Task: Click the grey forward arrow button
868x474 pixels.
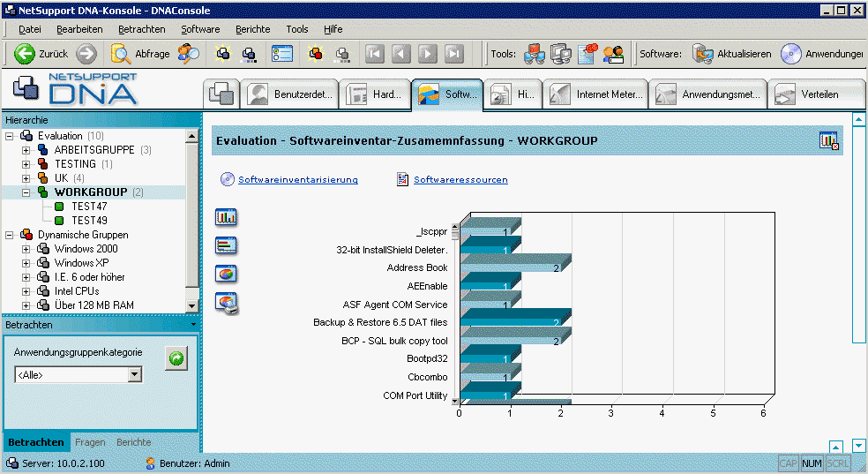Action: point(86,54)
